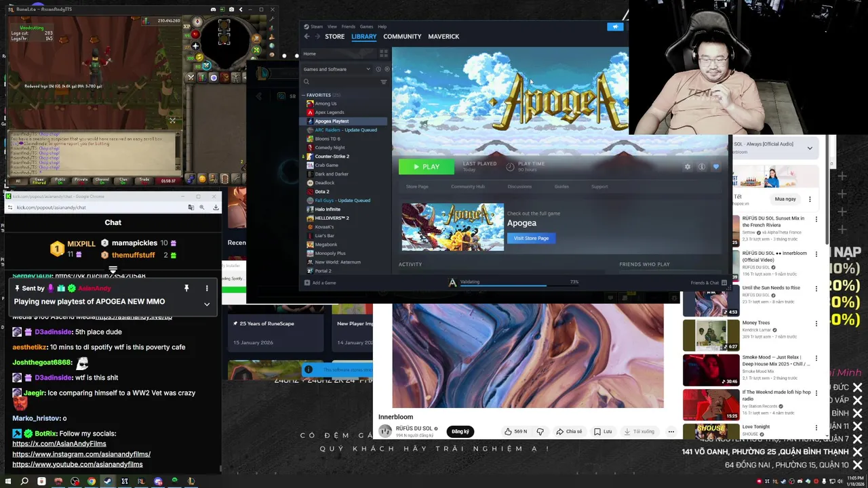
Task: Open Money Trees video thumbnail
Action: click(711, 334)
